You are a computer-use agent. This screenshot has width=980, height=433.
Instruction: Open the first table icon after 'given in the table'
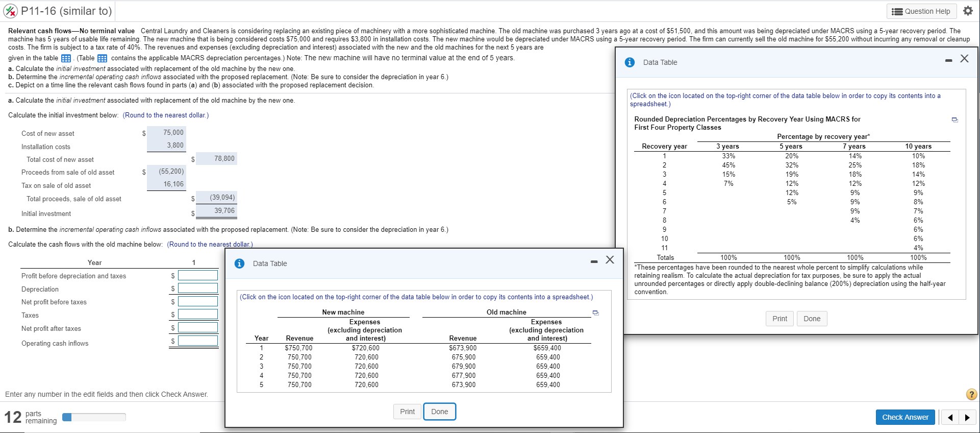click(66, 58)
